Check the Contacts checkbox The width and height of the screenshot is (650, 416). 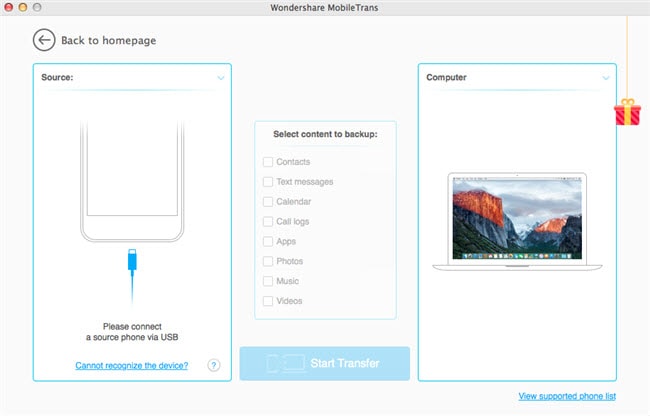point(268,162)
